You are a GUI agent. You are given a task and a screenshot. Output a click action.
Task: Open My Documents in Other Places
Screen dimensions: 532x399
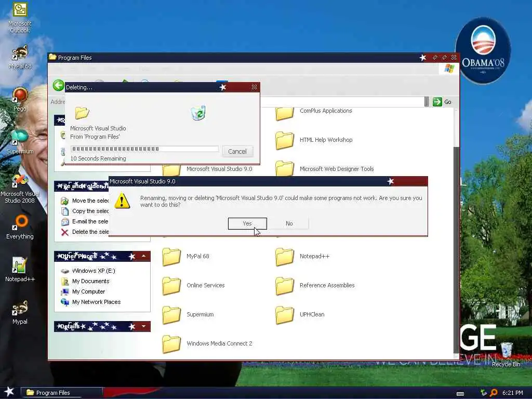pos(85,281)
